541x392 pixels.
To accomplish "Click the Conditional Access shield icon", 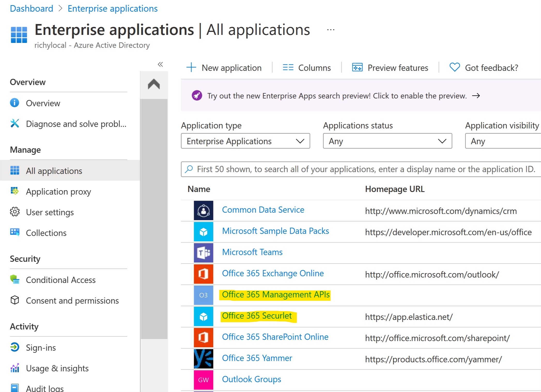I will [15, 280].
